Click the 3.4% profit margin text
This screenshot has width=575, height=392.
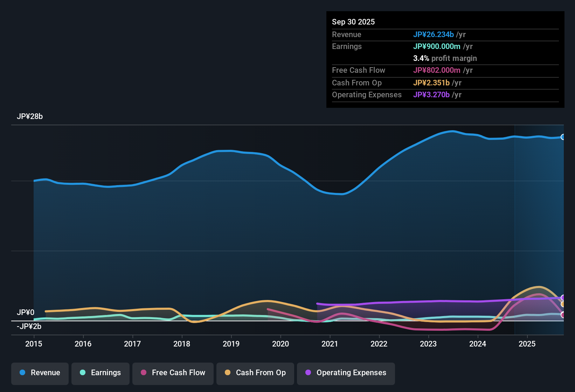point(445,58)
